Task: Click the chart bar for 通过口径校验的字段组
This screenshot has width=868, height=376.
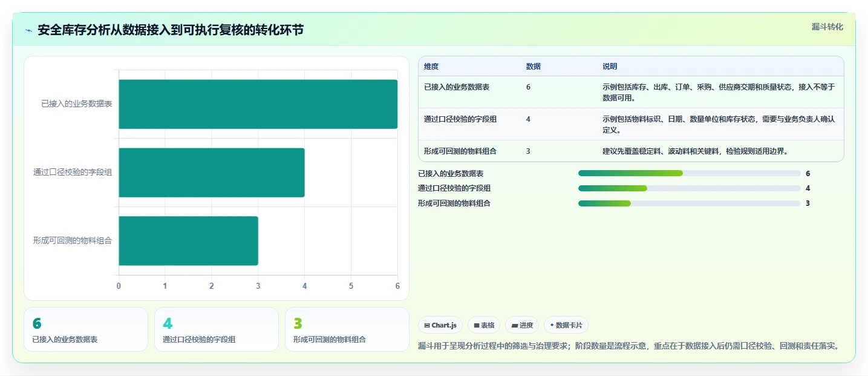Action: pos(212,173)
